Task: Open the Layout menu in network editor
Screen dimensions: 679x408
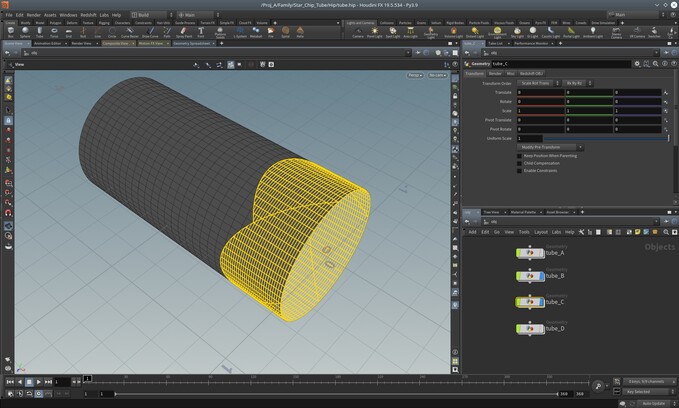Action: [x=540, y=232]
